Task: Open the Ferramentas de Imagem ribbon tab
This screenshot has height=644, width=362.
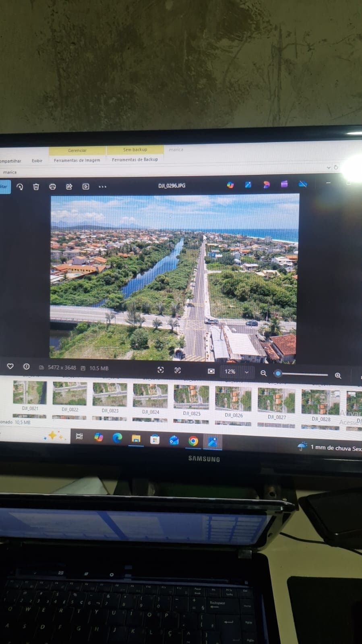Action: click(77, 160)
